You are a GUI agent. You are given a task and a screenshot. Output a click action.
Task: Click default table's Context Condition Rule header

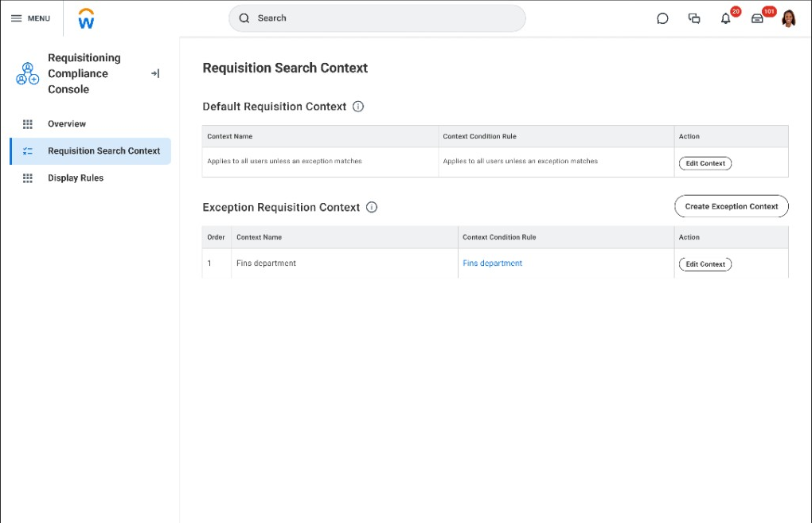point(556,136)
